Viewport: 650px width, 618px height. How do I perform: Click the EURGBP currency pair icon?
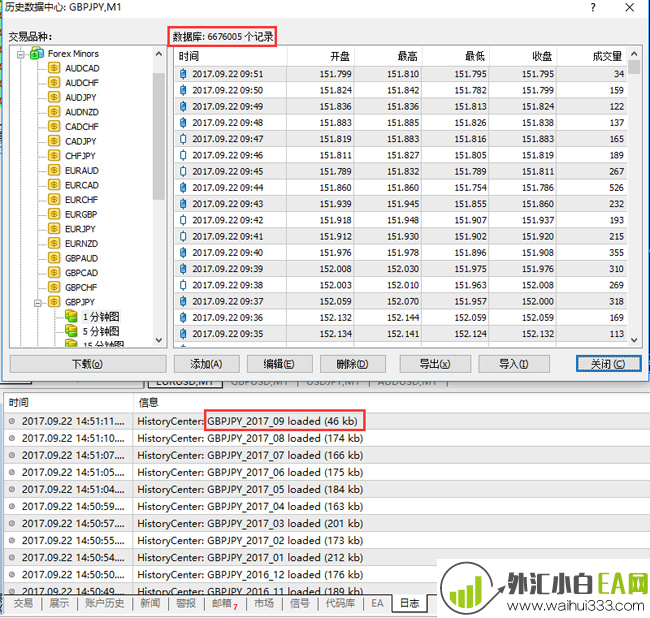tap(55, 214)
